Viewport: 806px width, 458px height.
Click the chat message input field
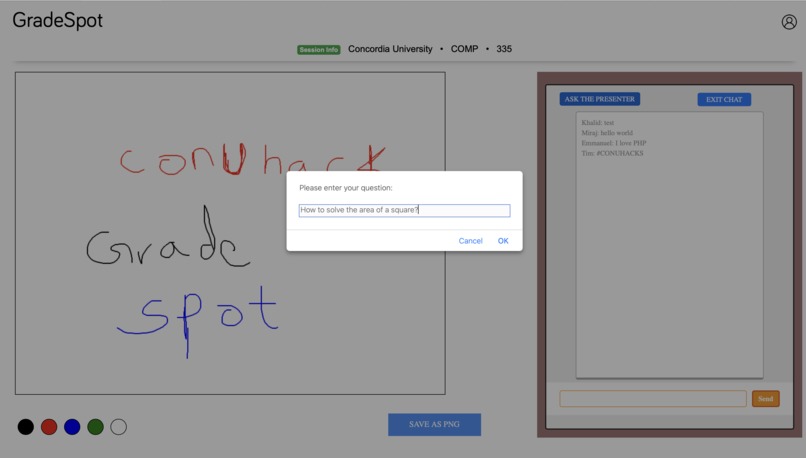[653, 398]
